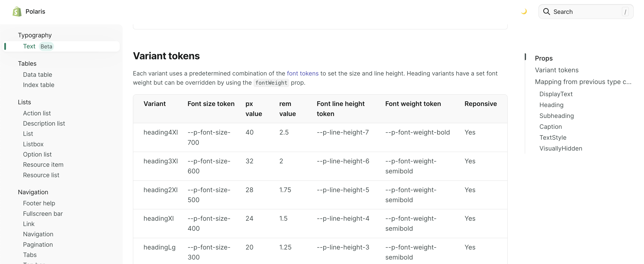The height and width of the screenshot is (264, 644).
Task: Go to the Pagination component page
Action: 38,244
